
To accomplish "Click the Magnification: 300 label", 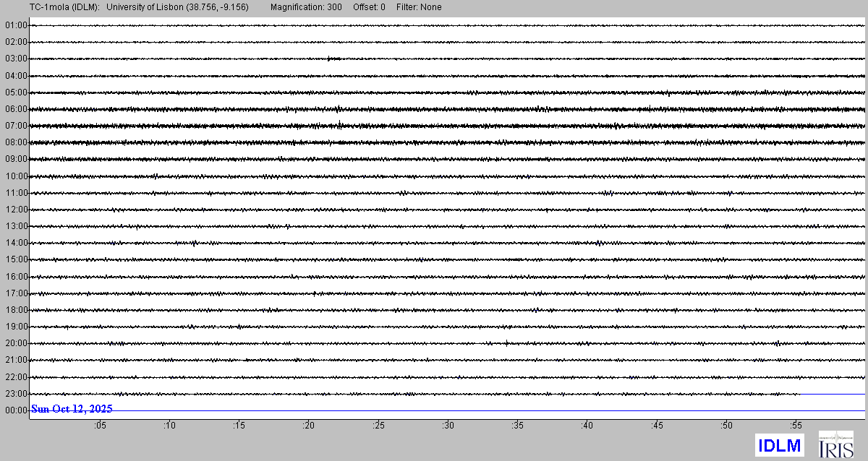I will click(306, 7).
